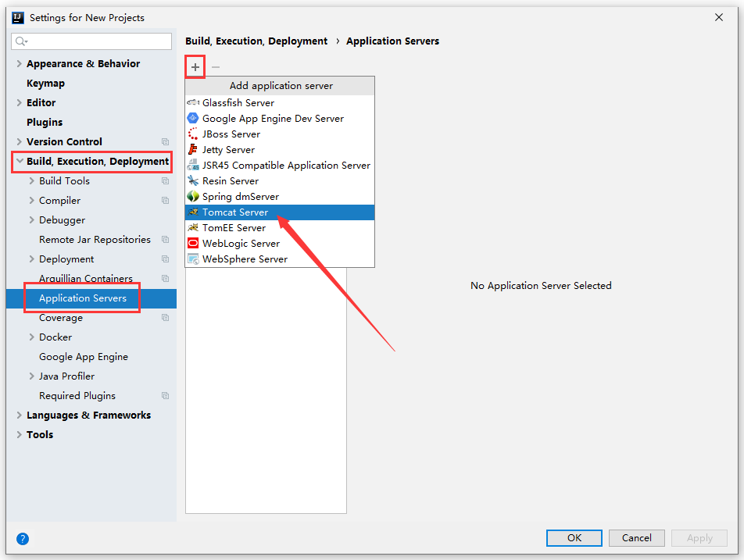
Task: Click the Cancel button
Action: pos(636,537)
